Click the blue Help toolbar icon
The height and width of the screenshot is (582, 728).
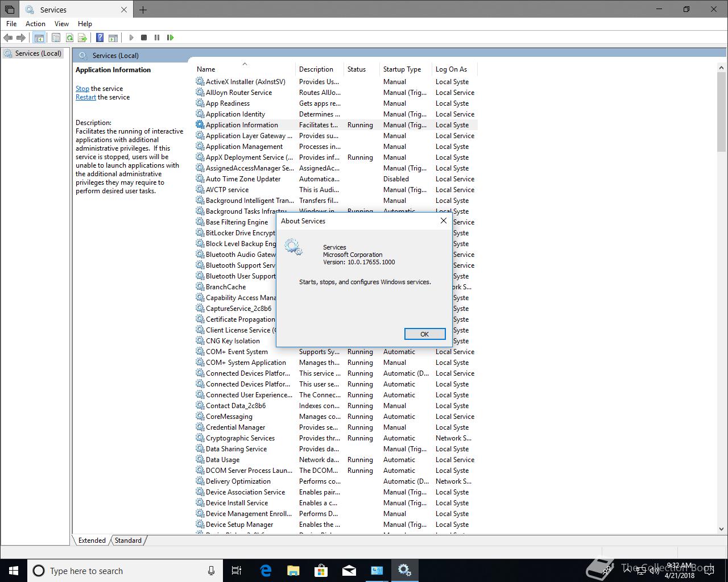(100, 38)
